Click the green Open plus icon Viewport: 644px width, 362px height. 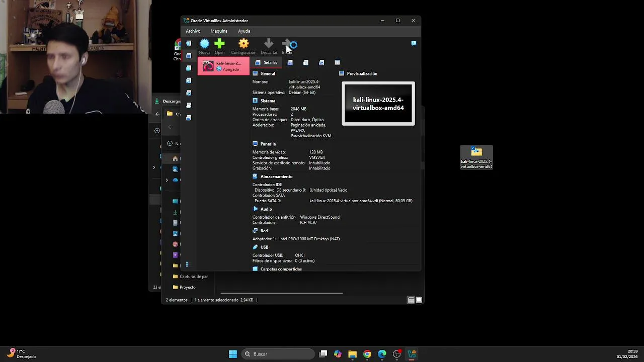pyautogui.click(x=219, y=44)
